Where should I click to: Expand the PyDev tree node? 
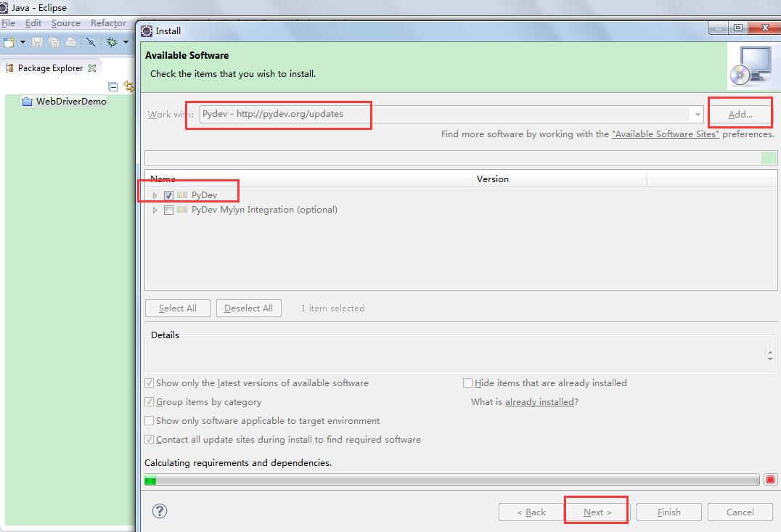(x=155, y=195)
